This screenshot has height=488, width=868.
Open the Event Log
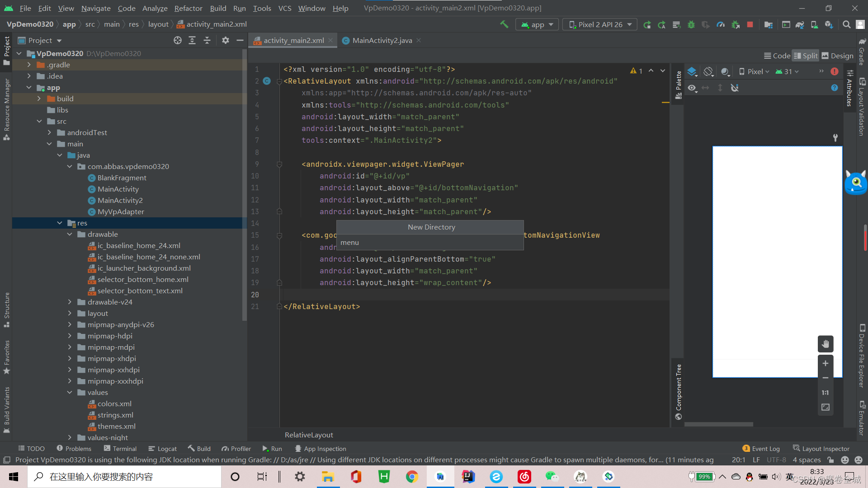pos(761,449)
